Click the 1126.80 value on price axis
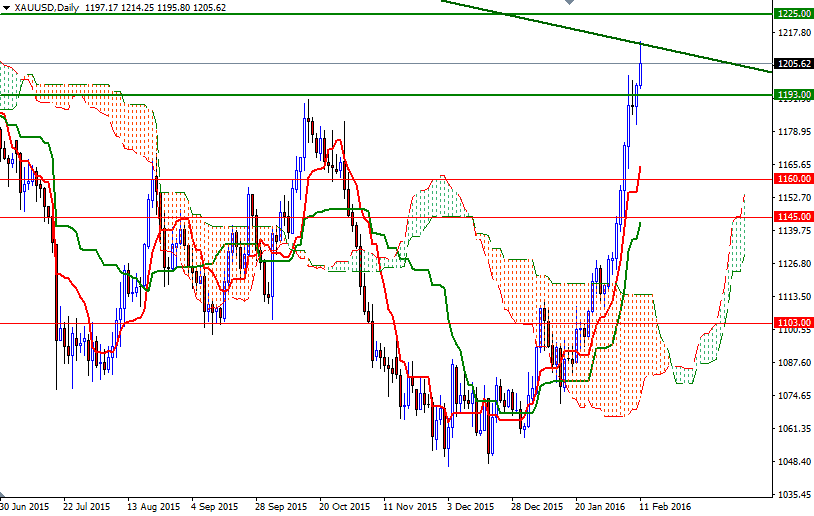The width and height of the screenshot is (814, 516). point(794,264)
